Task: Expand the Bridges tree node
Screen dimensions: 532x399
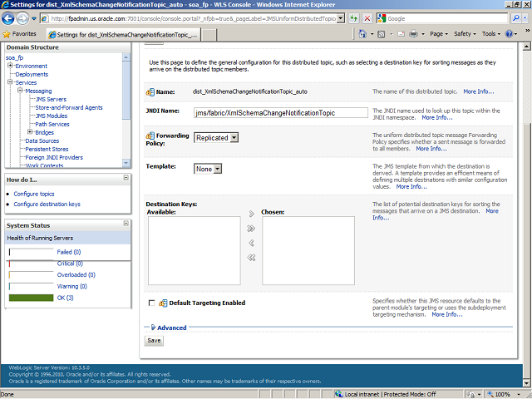Action: coord(30,132)
